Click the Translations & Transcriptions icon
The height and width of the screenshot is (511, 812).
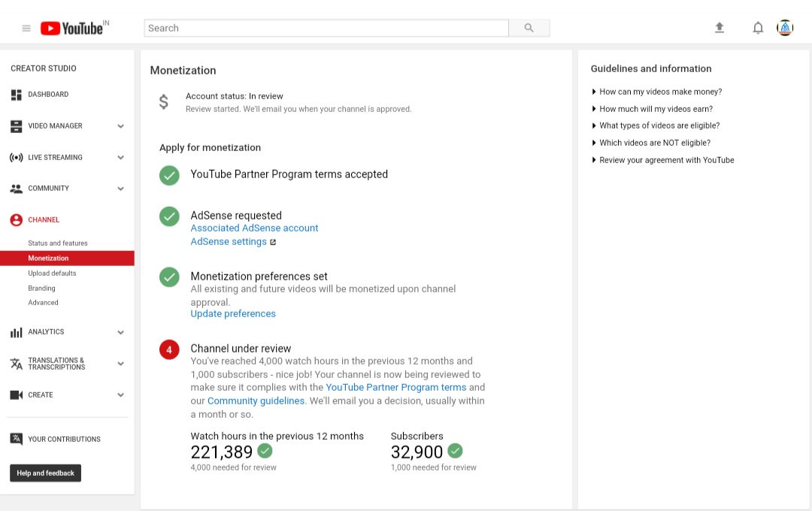16,364
